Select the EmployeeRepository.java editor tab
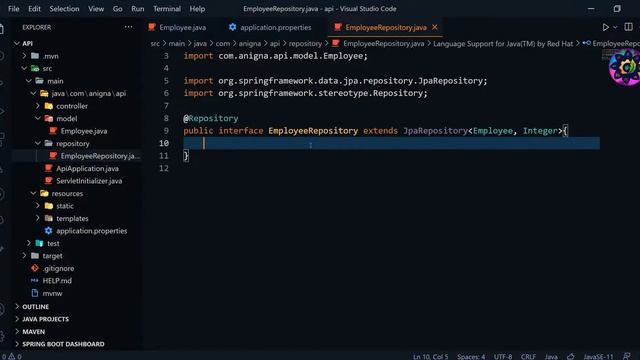Image resolution: width=640 pixels, height=360 pixels. point(385,27)
